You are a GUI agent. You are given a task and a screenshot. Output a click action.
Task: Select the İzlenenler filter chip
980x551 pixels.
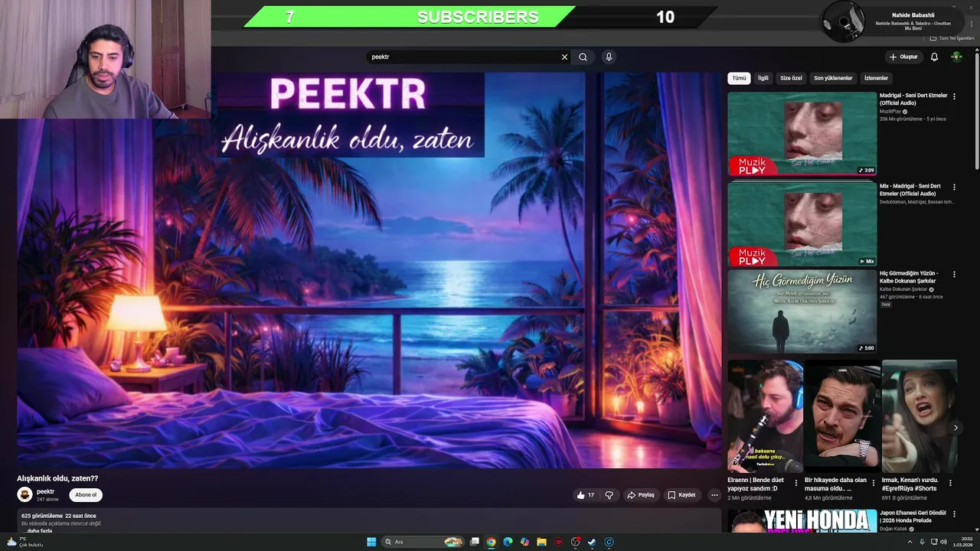coord(876,78)
